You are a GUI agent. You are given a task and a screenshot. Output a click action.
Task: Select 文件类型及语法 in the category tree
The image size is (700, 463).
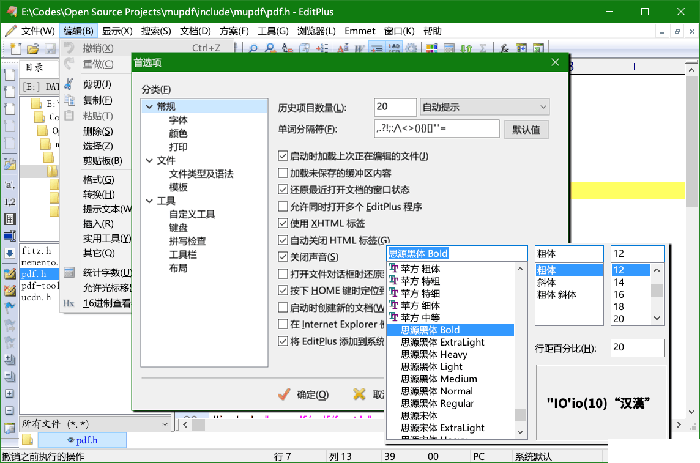click(x=201, y=174)
